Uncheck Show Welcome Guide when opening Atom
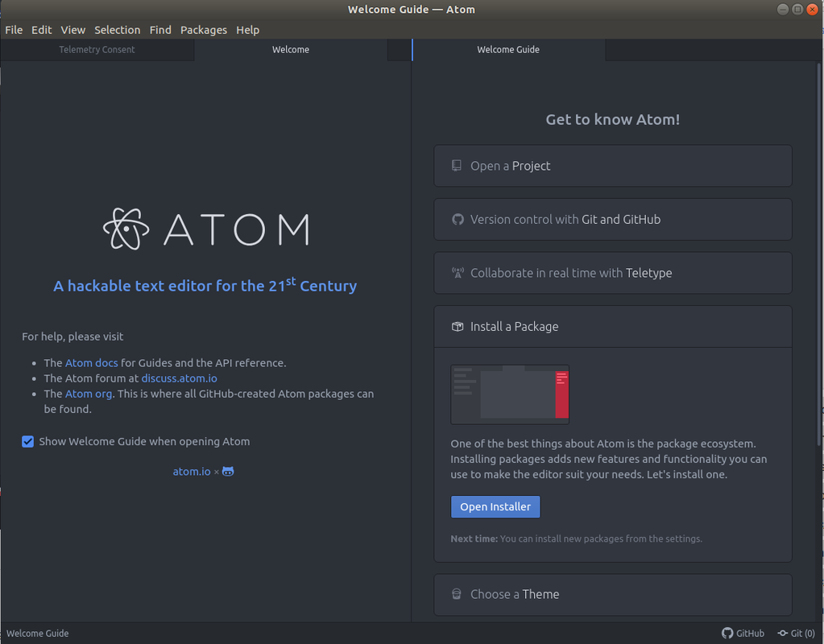 tap(27, 441)
